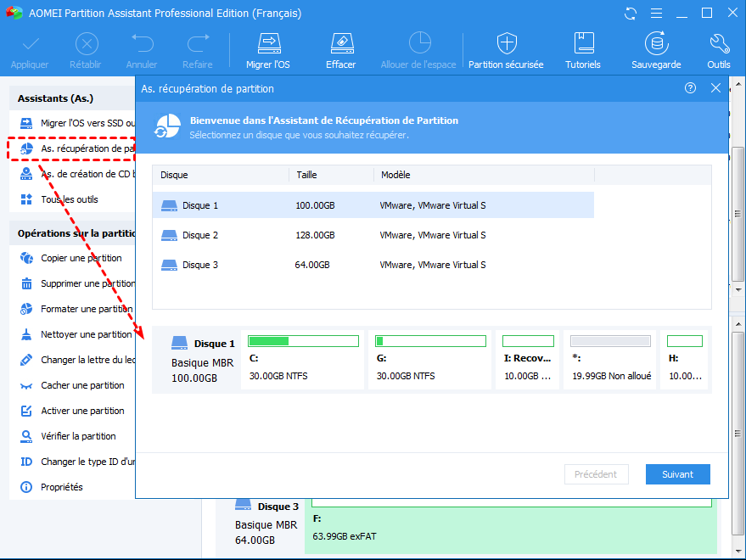Choose Activer une partition operation
Image resolution: width=746 pixels, height=560 pixels.
click(72, 411)
